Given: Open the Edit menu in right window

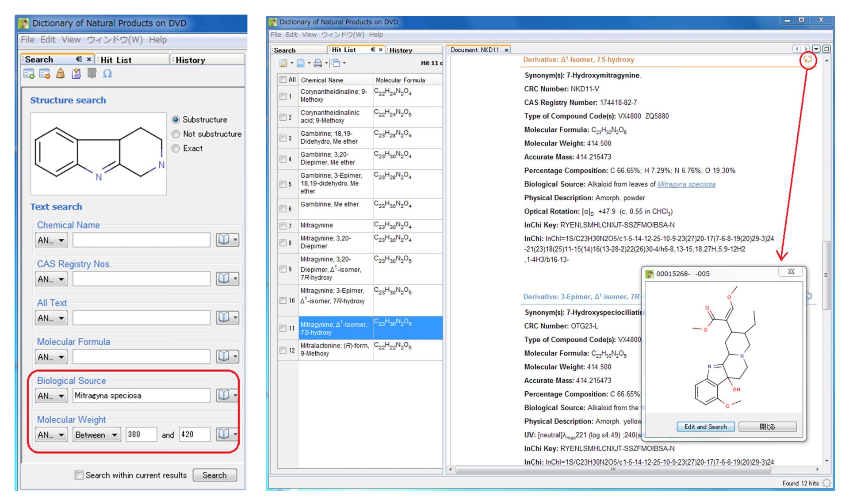Looking at the screenshot, I should (291, 34).
